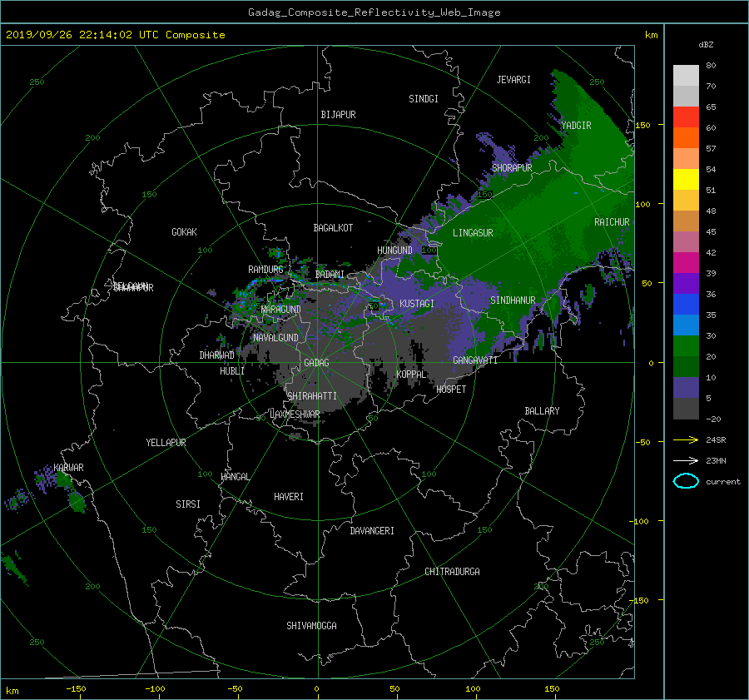Screen dimensions: 749x700
Task: Click the KARWAR city label
Action: [x=68, y=467]
